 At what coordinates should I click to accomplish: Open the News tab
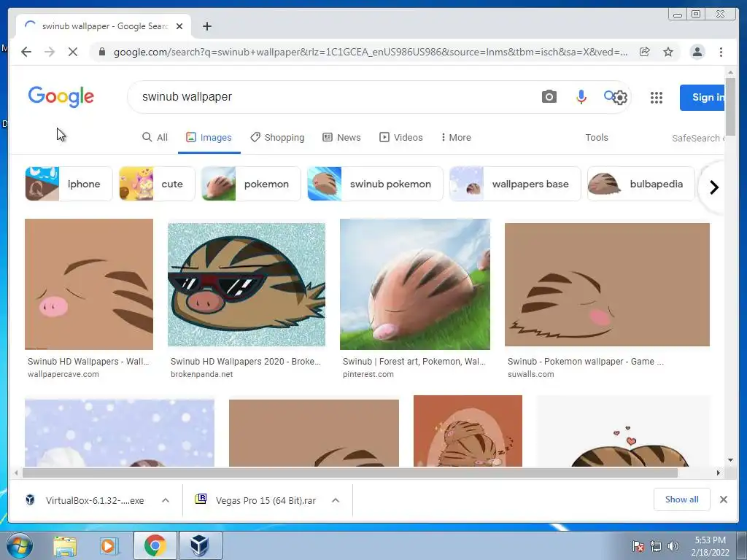341,137
